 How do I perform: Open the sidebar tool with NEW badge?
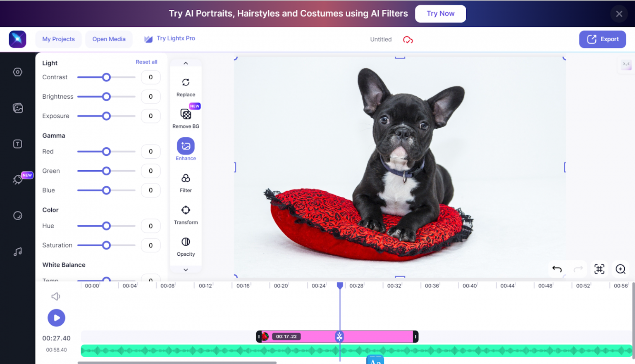point(18,179)
